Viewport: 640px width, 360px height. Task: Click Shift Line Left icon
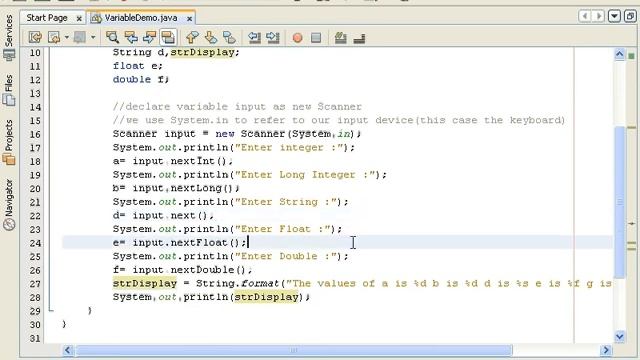click(254, 38)
